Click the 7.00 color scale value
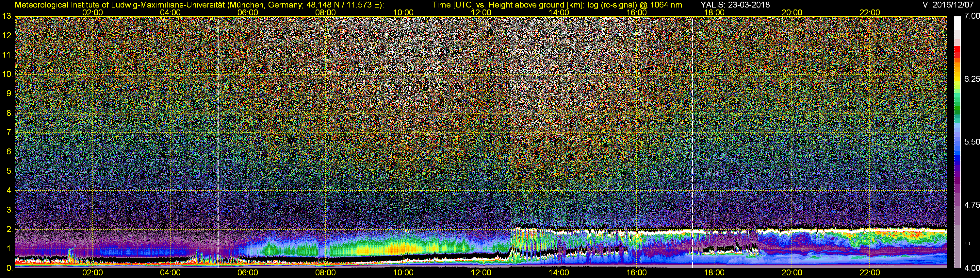 coord(972,16)
